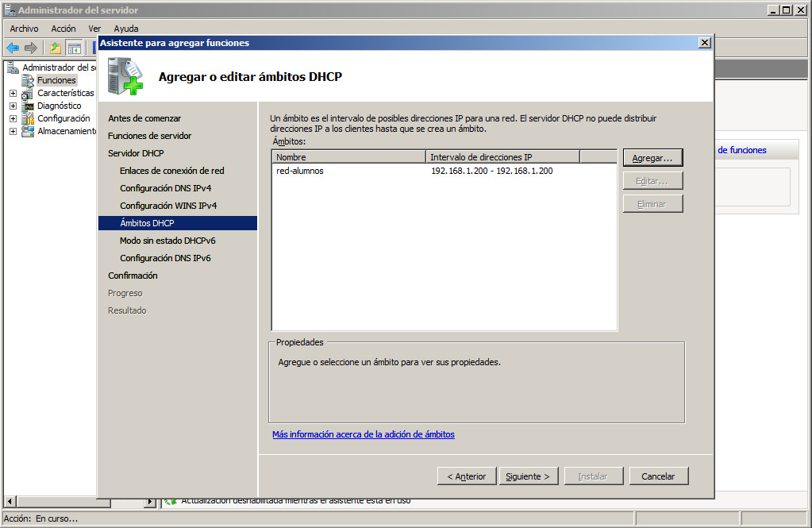
Task: Expand the Características tree node
Action: coord(13,93)
